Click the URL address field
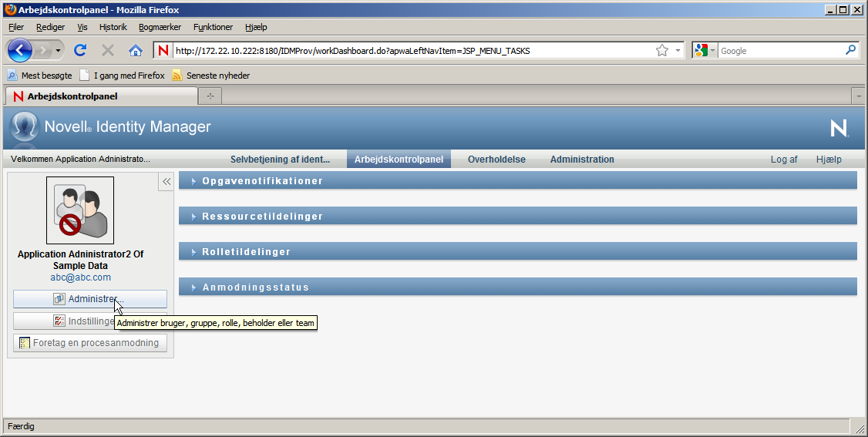Image resolution: width=868 pixels, height=437 pixels. [412, 51]
